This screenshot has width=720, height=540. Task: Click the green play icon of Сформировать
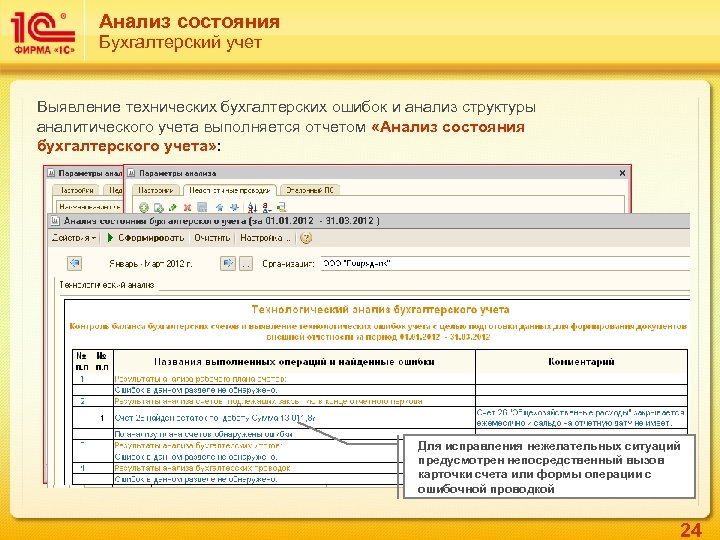tap(110, 238)
